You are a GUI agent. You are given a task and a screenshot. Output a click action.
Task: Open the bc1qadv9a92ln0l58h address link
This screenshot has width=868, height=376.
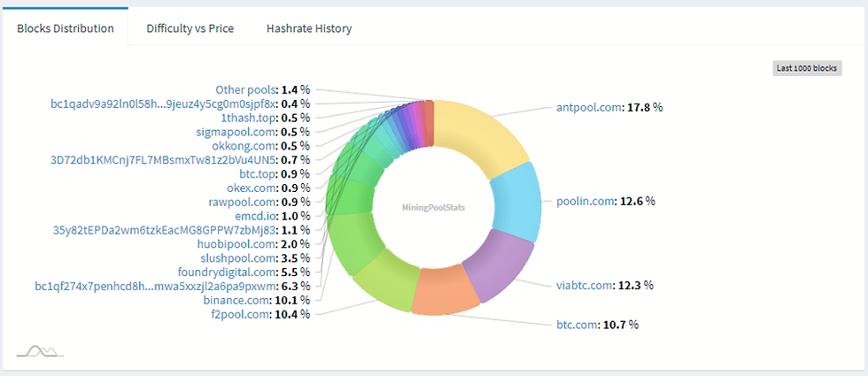click(162, 104)
